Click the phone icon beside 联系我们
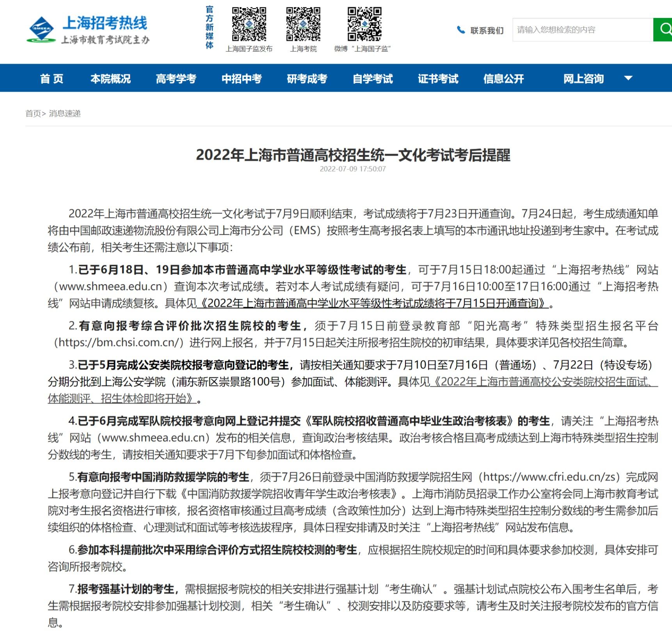This screenshot has width=672, height=633. coord(461,30)
